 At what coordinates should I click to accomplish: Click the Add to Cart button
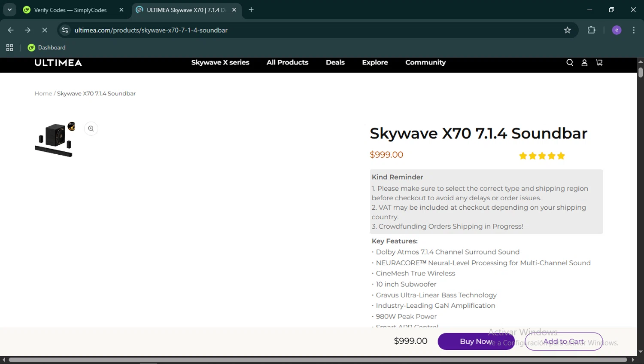[x=564, y=341]
